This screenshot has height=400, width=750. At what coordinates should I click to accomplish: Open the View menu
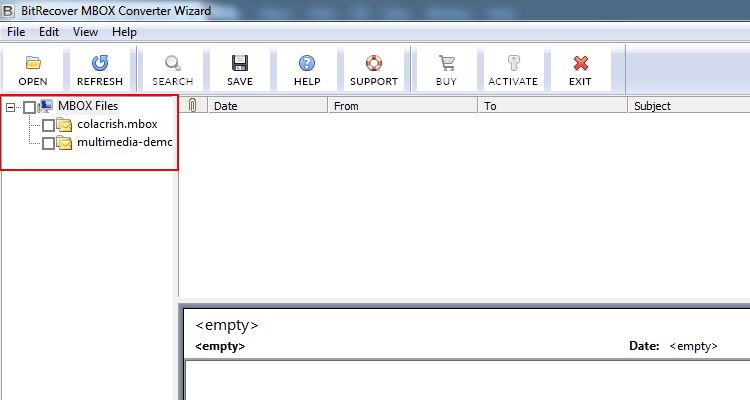[x=85, y=32]
